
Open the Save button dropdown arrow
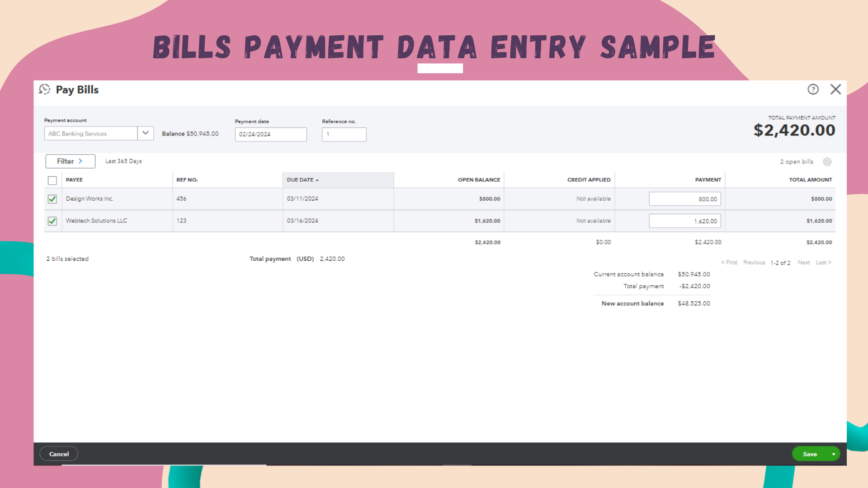[x=833, y=454]
